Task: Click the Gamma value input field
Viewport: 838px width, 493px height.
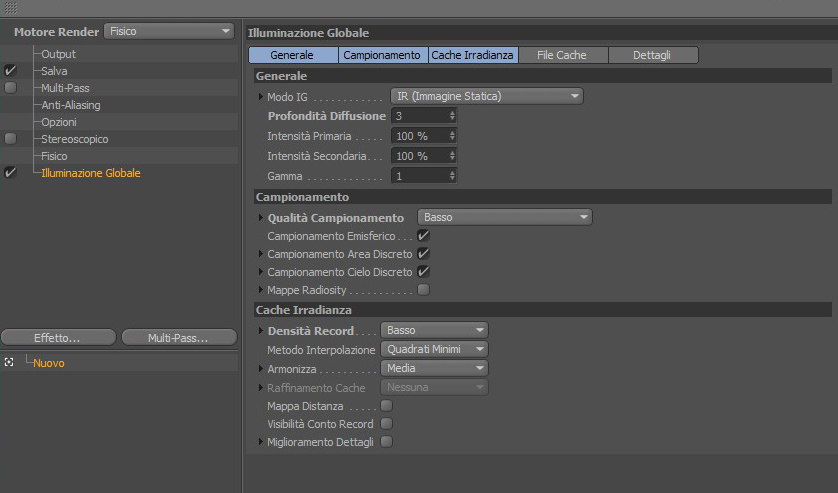Action: click(x=418, y=176)
